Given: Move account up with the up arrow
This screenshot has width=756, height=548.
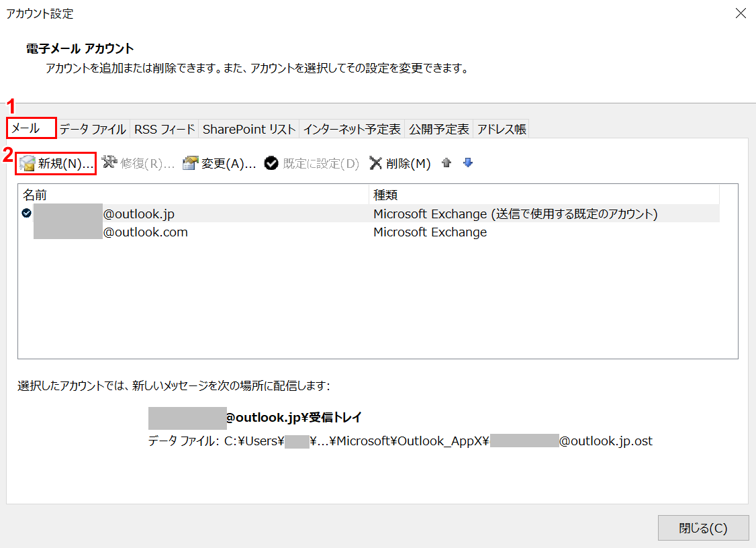Looking at the screenshot, I should pos(446,163).
